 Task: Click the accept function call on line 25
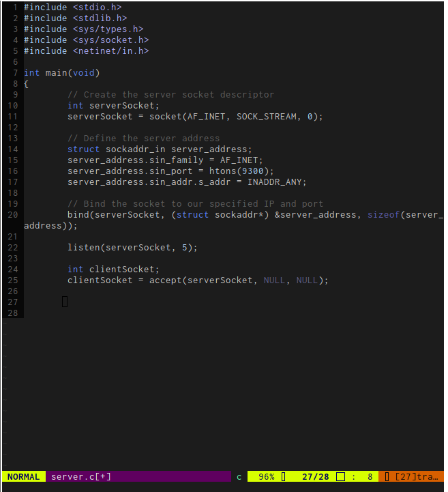click(x=166, y=280)
